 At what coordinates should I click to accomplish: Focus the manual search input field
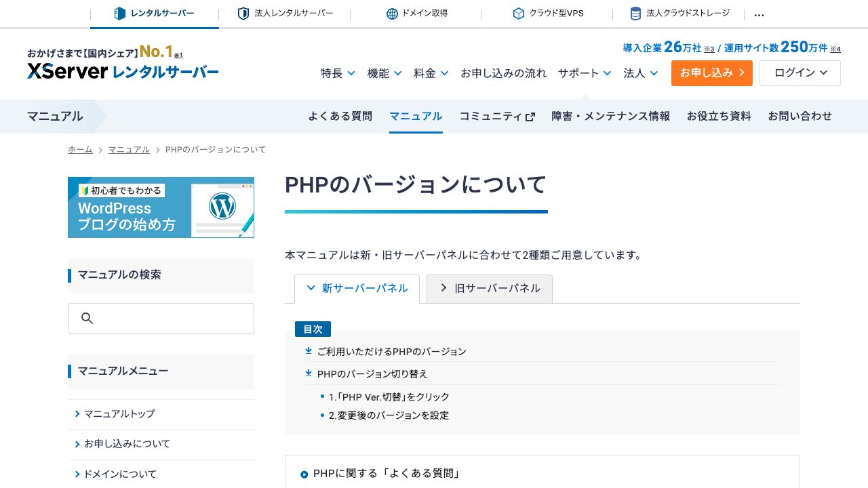(x=161, y=319)
